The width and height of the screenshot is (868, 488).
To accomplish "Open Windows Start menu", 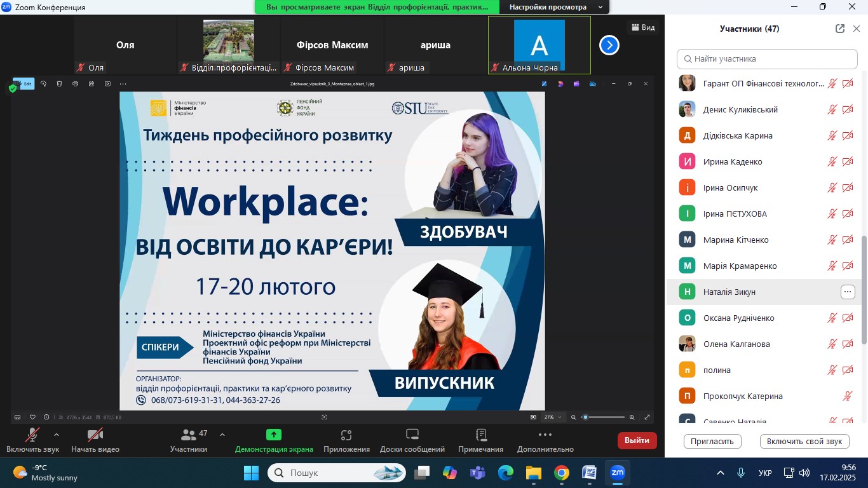I will [252, 473].
